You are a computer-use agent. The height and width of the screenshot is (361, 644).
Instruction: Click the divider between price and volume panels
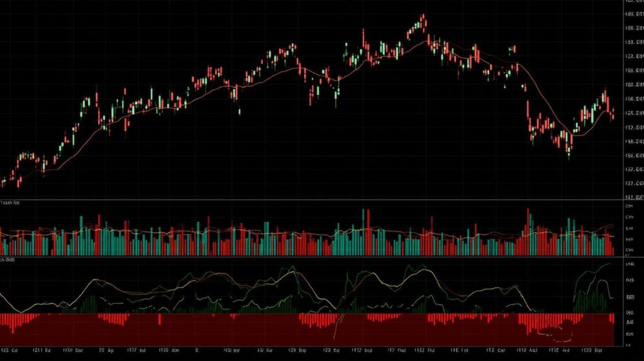314,200
